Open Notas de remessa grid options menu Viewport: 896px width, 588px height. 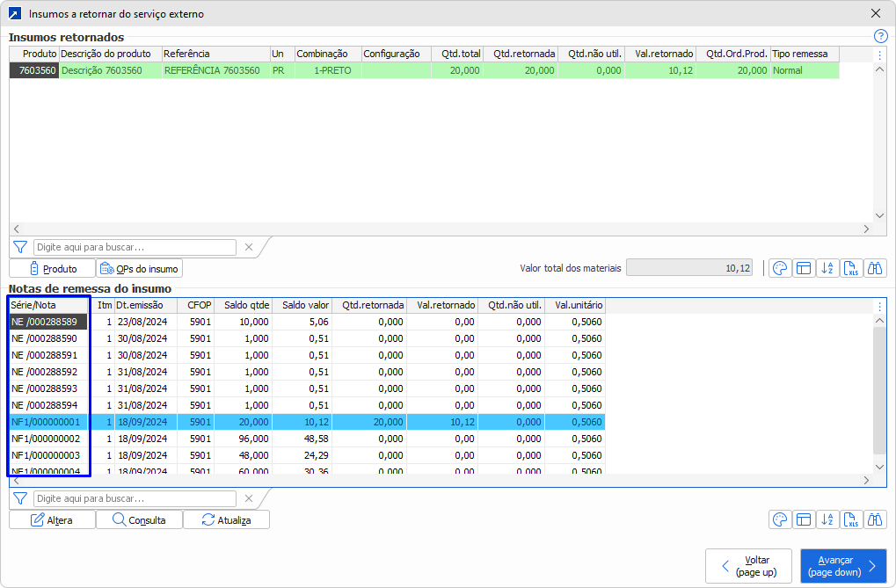(879, 306)
